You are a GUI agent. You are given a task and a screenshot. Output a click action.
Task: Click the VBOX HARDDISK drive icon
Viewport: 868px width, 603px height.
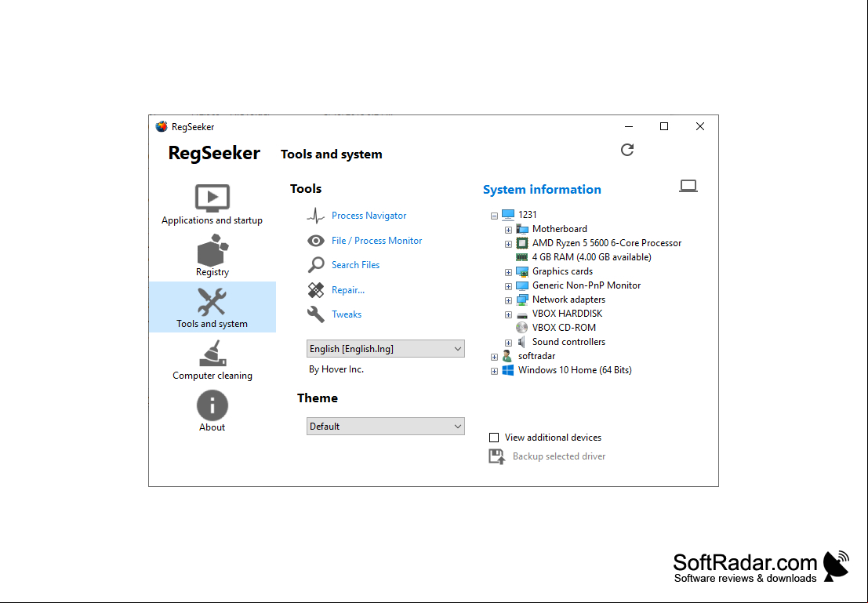tap(522, 314)
